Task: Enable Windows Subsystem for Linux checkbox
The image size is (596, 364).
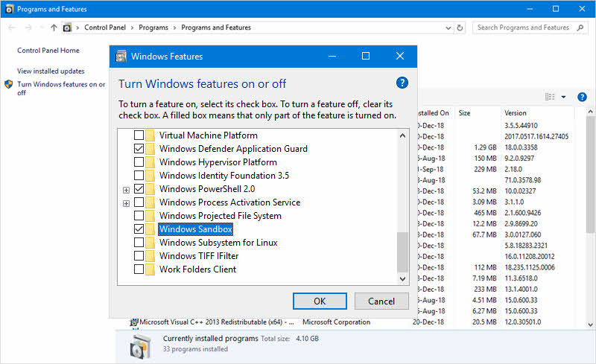Action: tap(139, 243)
